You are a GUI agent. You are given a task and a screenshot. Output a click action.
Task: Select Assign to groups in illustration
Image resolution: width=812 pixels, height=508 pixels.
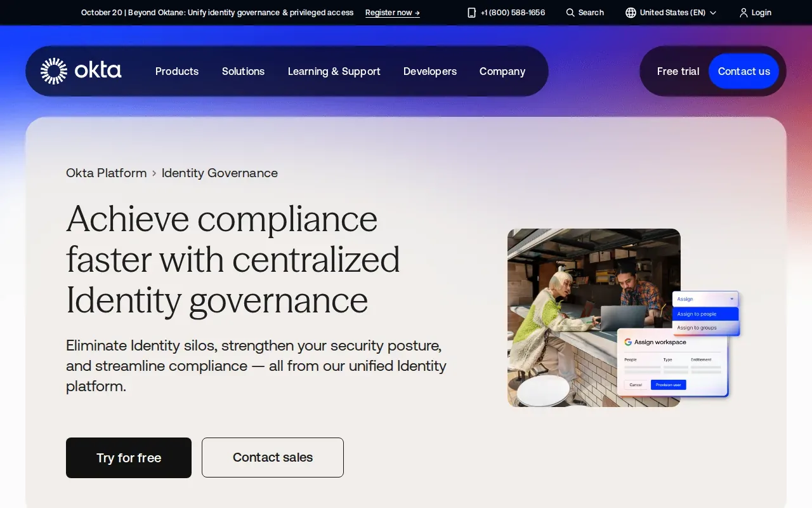pyautogui.click(x=705, y=328)
